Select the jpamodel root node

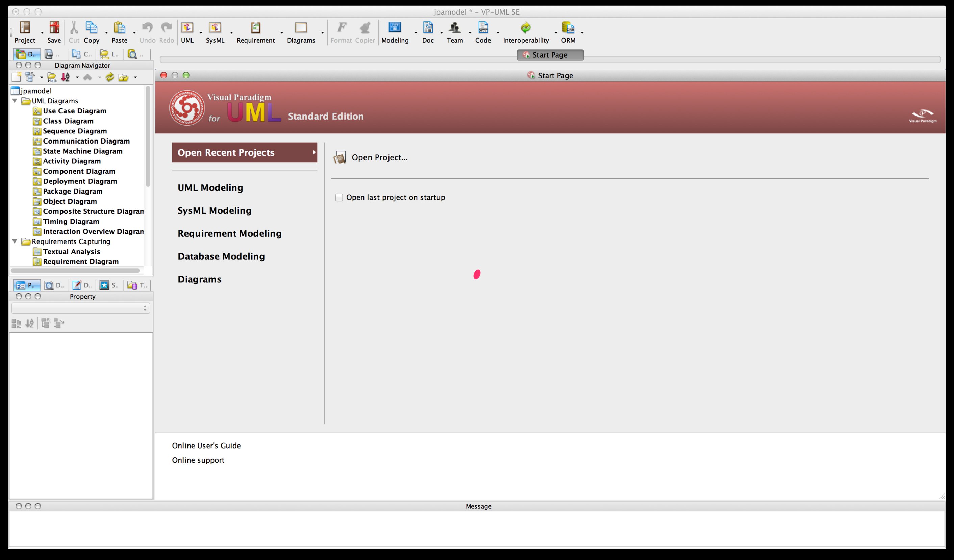36,91
